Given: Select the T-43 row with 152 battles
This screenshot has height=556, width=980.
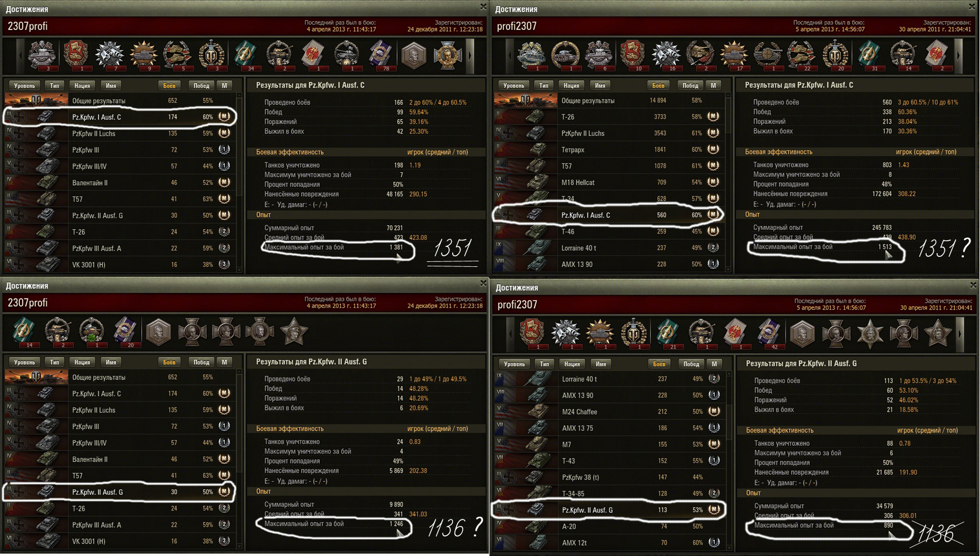Looking at the screenshot, I should tap(609, 461).
